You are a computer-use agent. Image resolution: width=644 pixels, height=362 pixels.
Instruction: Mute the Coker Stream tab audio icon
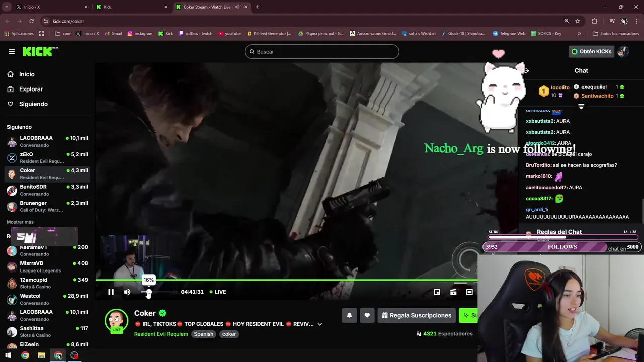coord(237,7)
